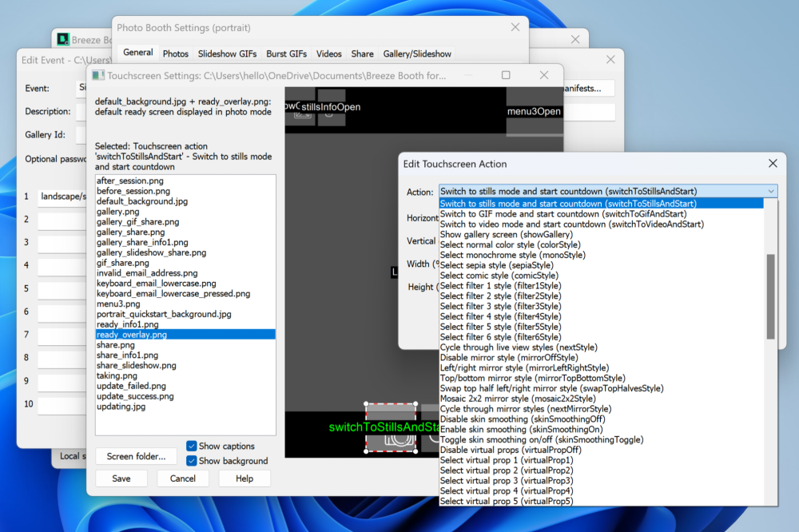This screenshot has width=799, height=532.
Task: Choose Left/right mirror style option
Action: 602,368
